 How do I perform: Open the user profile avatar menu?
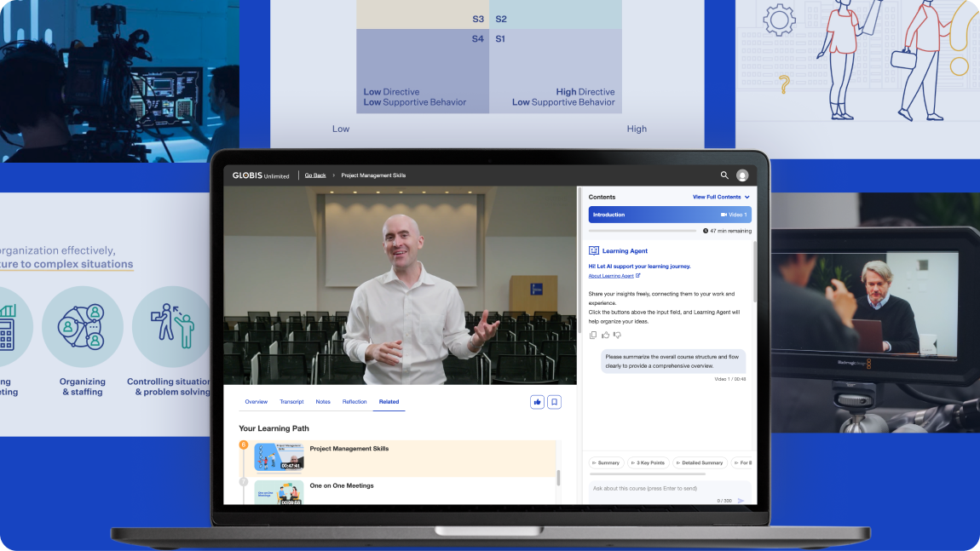coord(742,175)
